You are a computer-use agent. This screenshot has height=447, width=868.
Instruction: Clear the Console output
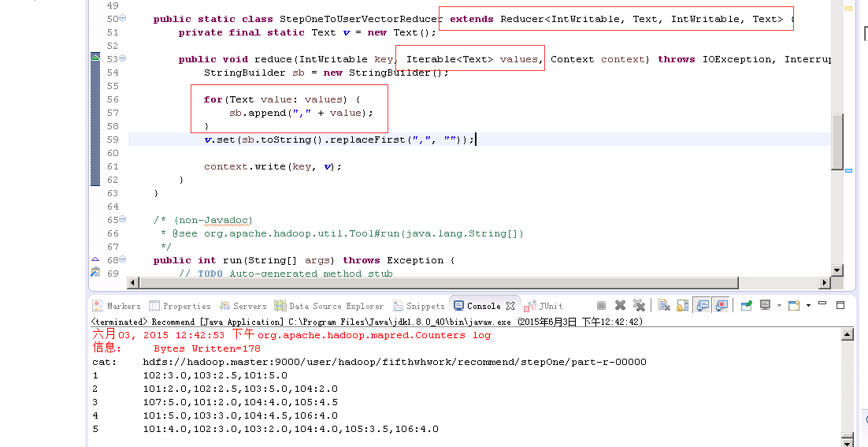point(664,305)
